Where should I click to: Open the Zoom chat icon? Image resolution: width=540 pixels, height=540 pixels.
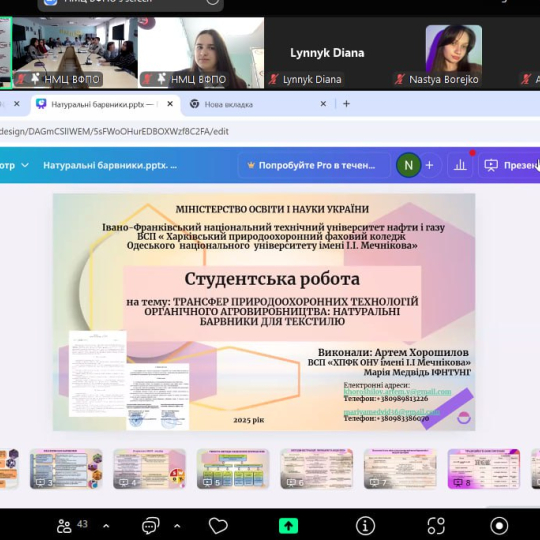pos(150,526)
